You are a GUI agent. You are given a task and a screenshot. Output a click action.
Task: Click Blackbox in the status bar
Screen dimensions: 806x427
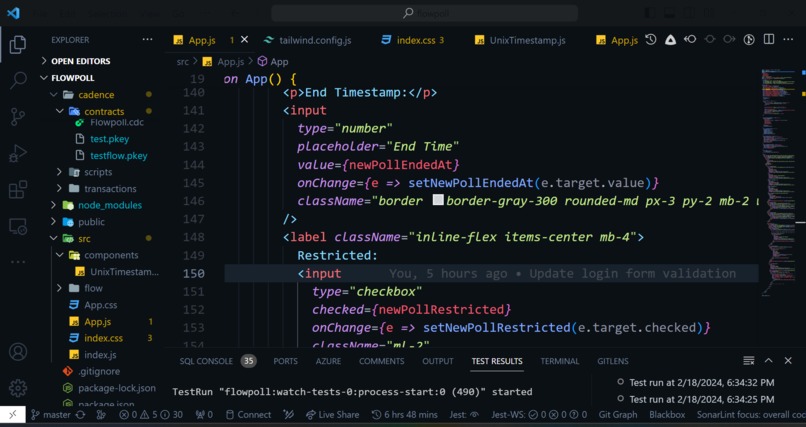tap(667, 415)
